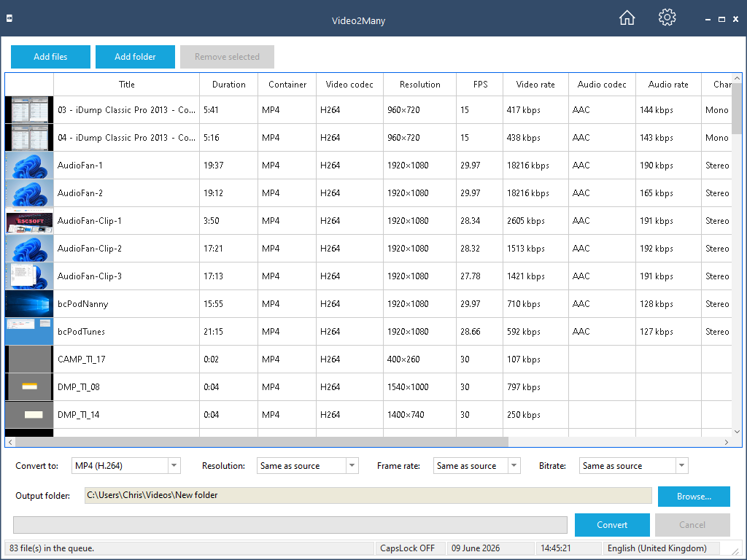747x560 pixels.
Task: Open settings via the gear icon
Action: 667,17
